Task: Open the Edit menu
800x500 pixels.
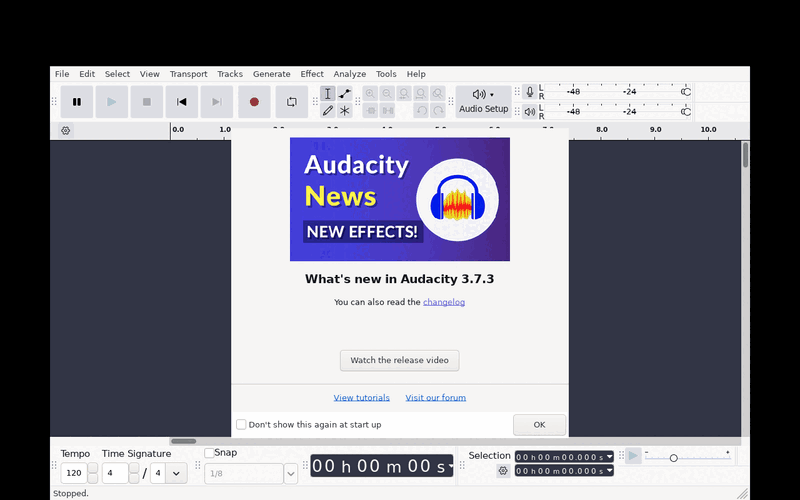Action: coord(87,74)
